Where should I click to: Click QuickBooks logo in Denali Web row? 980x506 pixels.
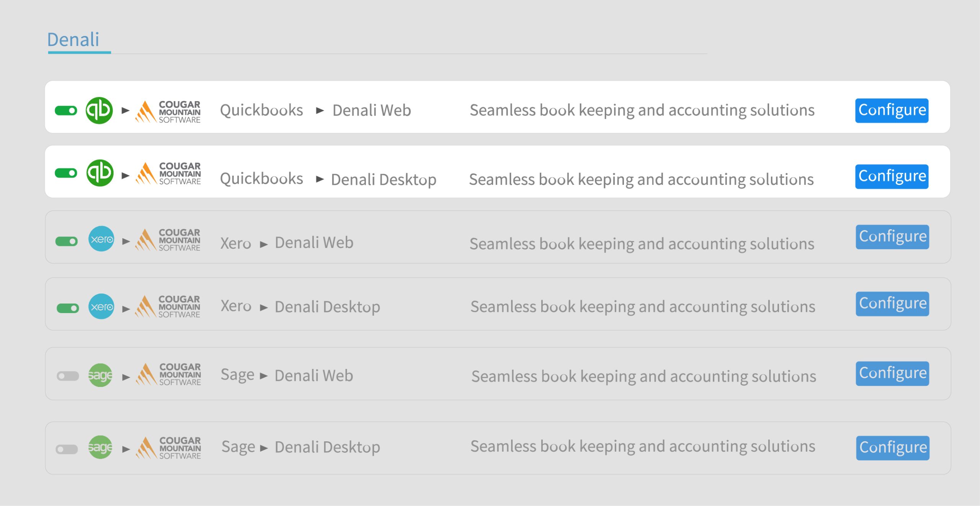[99, 111]
